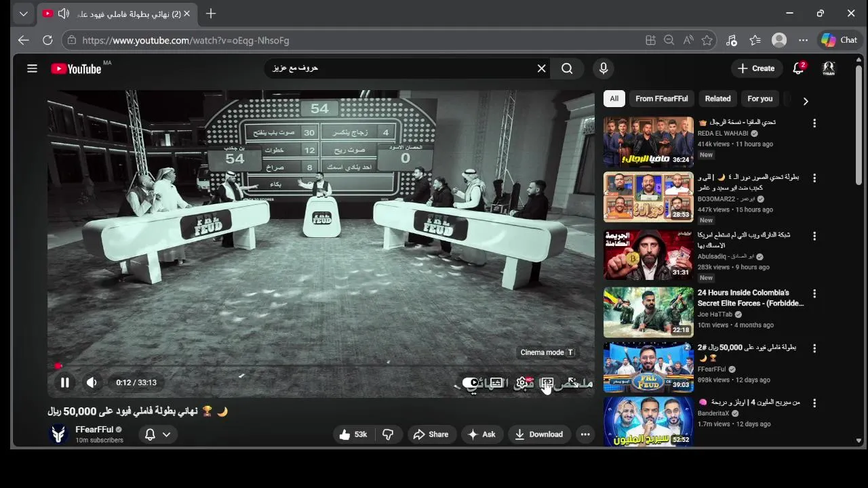Download the video
The image size is (868, 488).
click(x=538, y=434)
